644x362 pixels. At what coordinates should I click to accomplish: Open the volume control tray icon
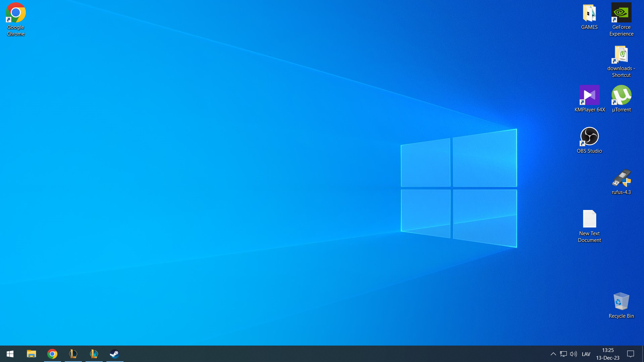point(574,354)
